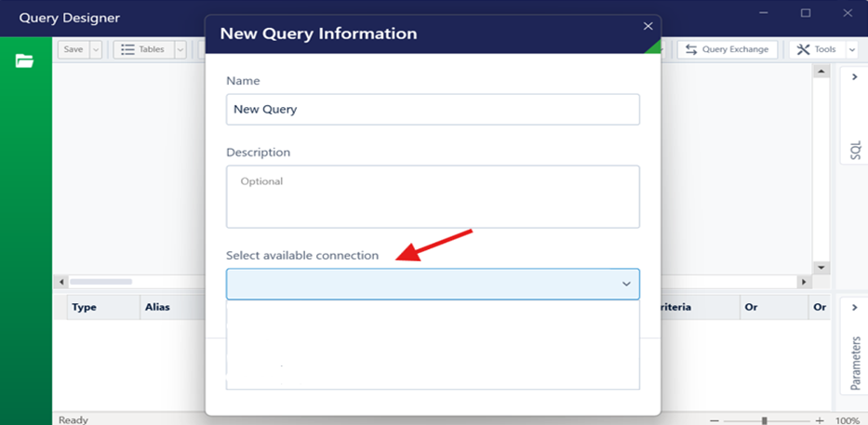Click the Query Exchange arrows icon
This screenshot has width=868, height=425.
691,49
